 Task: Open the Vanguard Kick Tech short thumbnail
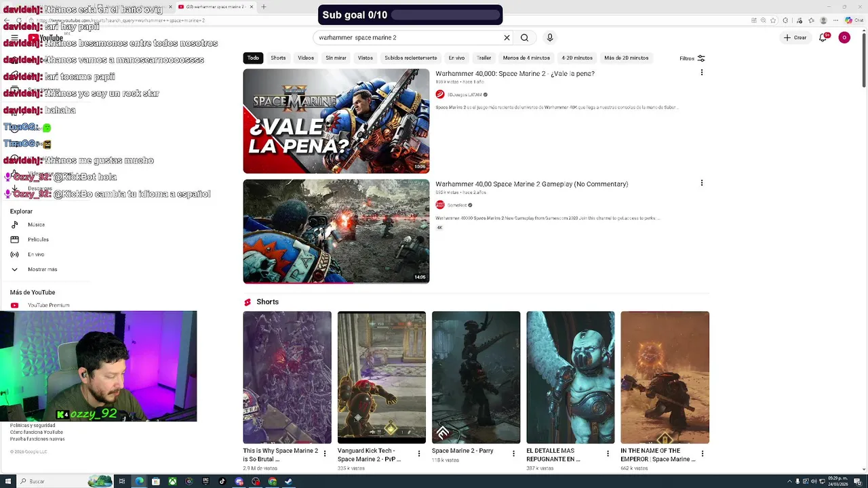click(382, 378)
